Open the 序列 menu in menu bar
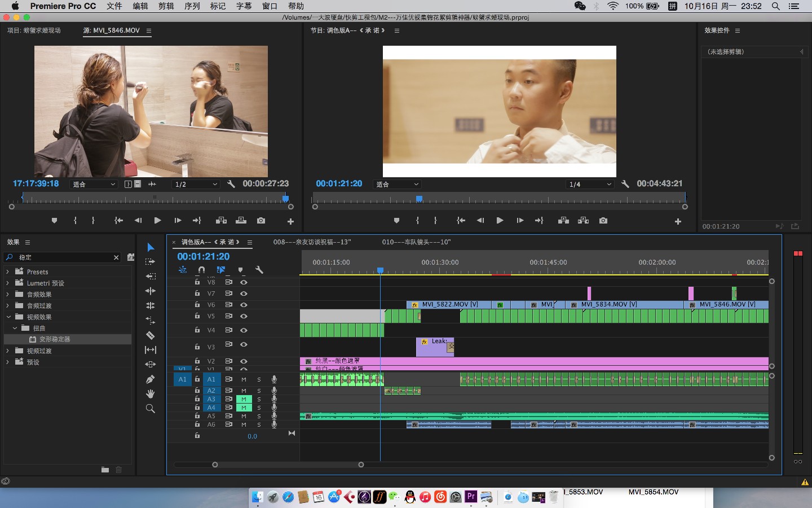The image size is (812, 508). [x=192, y=6]
